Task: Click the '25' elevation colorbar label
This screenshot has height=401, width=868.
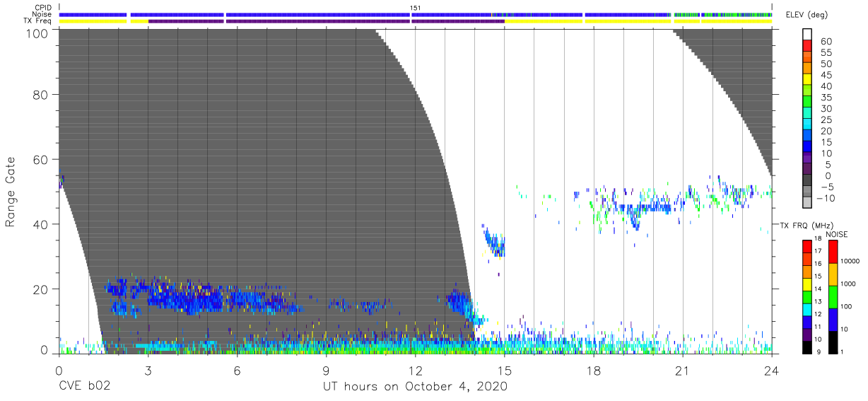Action: coord(826,120)
